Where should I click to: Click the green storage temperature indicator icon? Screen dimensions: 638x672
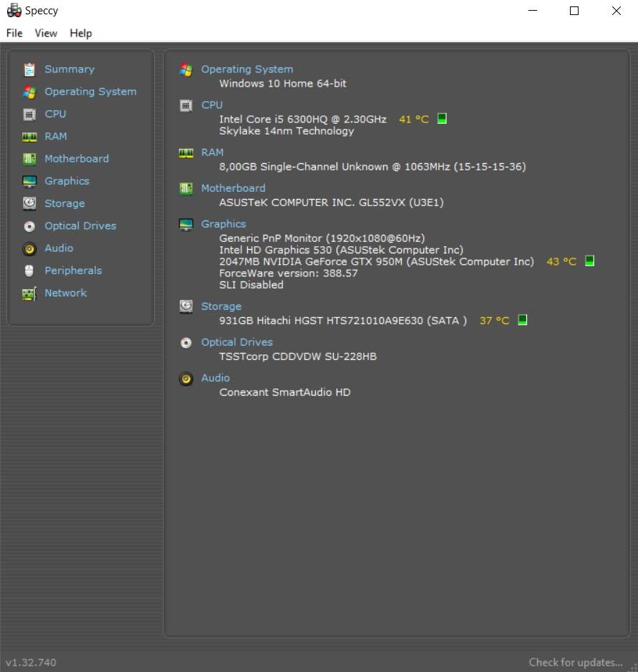point(522,320)
